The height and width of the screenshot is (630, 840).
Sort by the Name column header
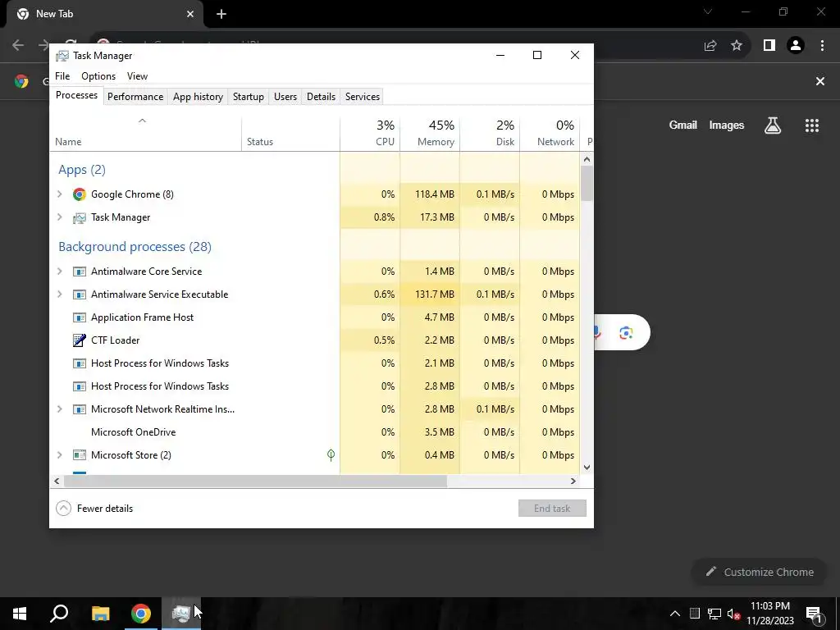(x=146, y=134)
